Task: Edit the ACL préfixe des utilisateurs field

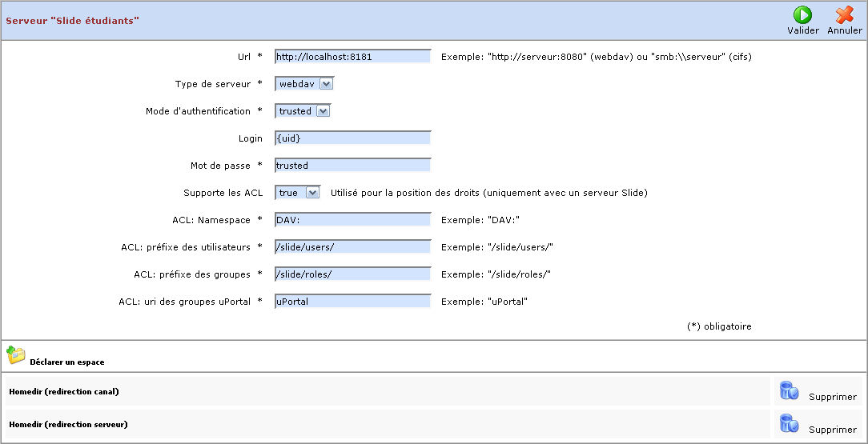Action: (x=352, y=247)
